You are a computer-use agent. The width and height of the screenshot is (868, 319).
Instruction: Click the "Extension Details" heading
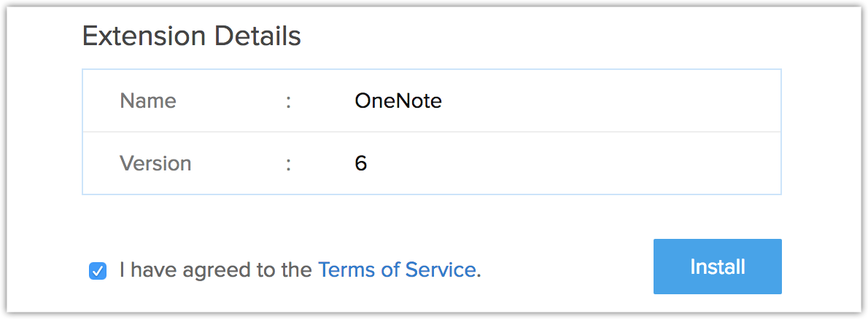191,36
